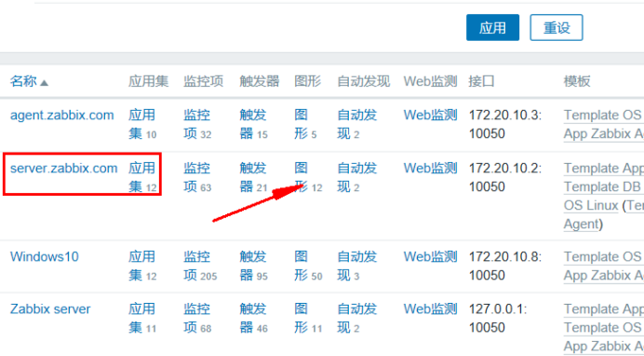644x356 pixels.
Task: Open 应用集 for Windows10 host
Action: click(142, 266)
